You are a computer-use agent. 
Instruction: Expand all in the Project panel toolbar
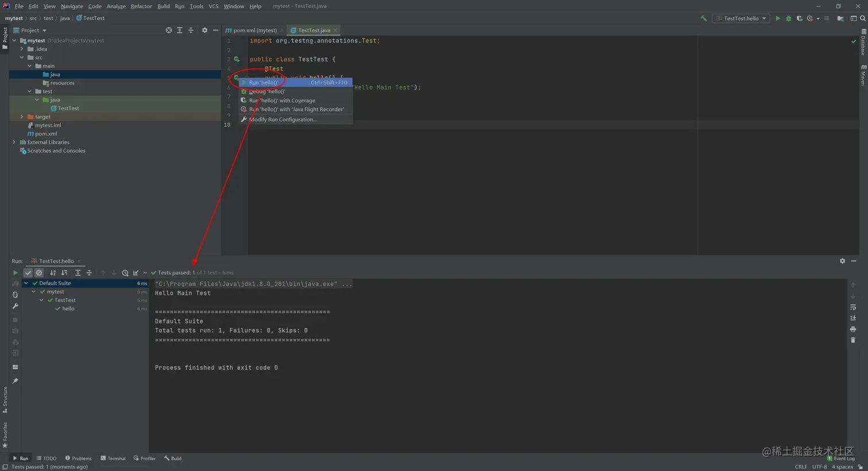pyautogui.click(x=180, y=30)
